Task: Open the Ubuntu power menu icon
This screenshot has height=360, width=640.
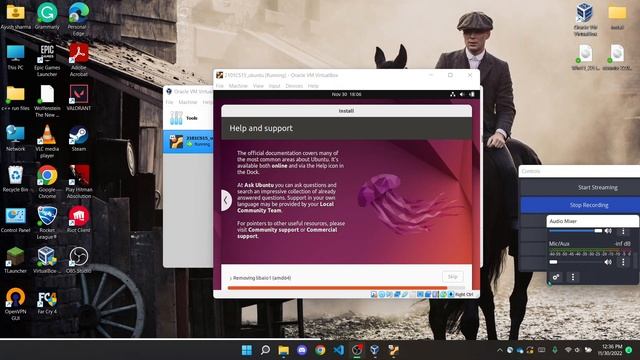Action: pos(471,94)
